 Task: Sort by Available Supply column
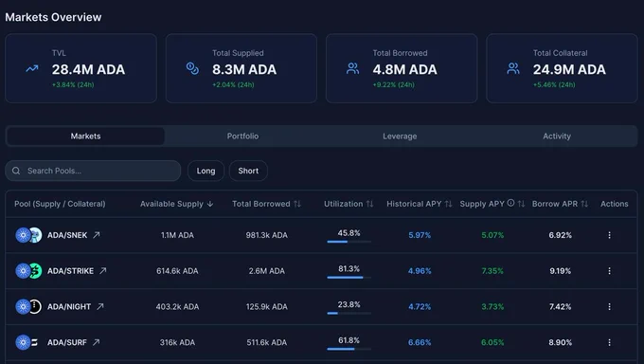pos(176,204)
